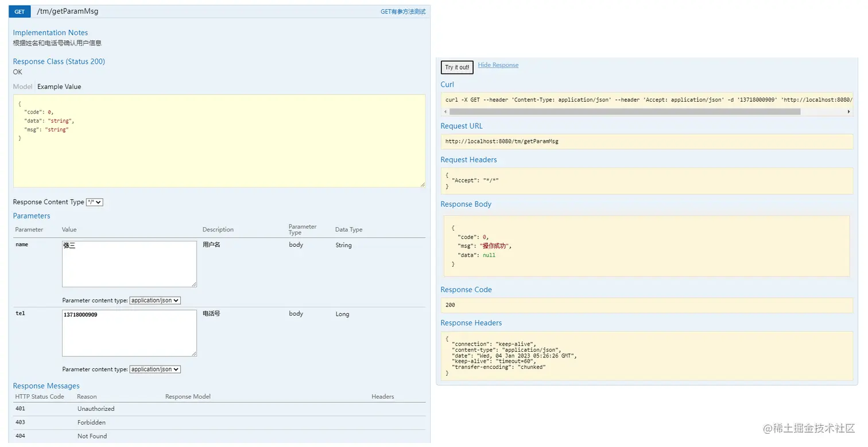Click the Response Class (Status 200) heading
The width and height of the screenshot is (868, 447).
click(x=59, y=61)
